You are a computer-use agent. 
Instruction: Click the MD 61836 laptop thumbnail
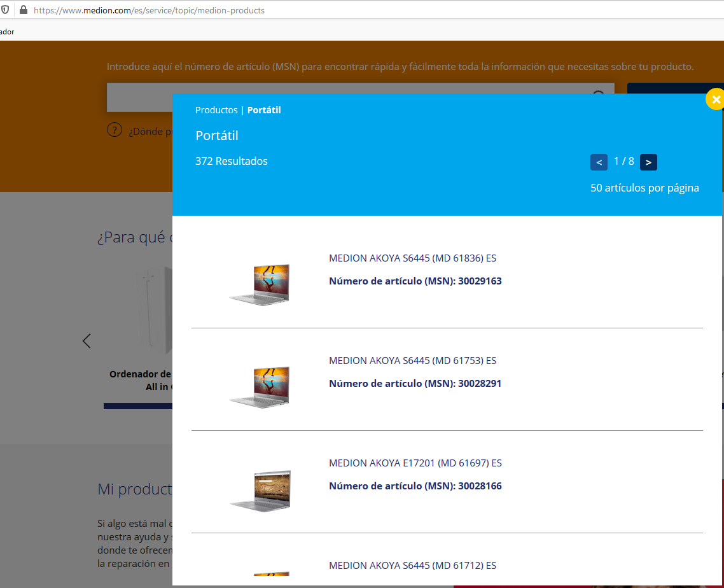[260, 284]
